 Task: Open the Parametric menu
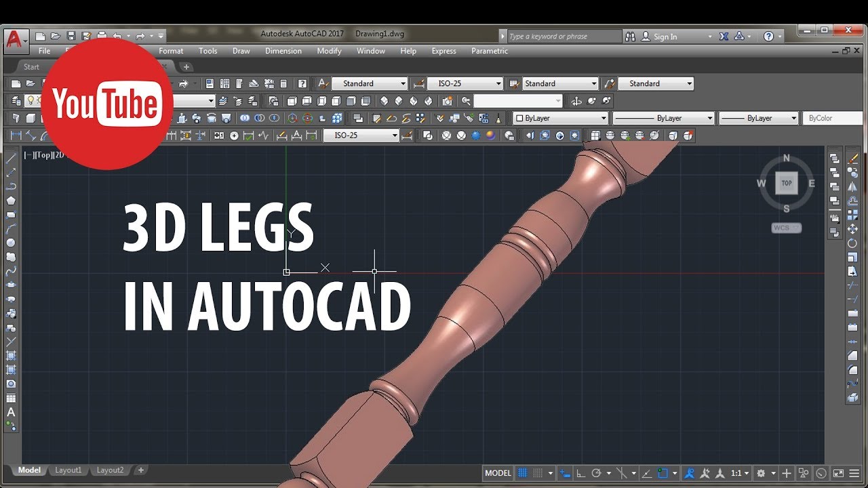coord(490,51)
